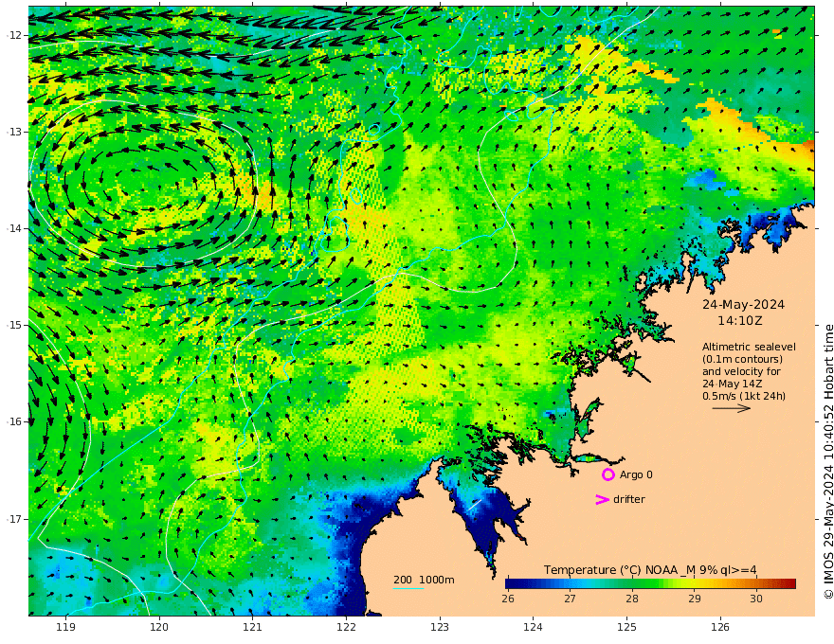The height and width of the screenshot is (644, 834).
Task: Click the 'and velocity for' caption line
Action: click(x=741, y=371)
